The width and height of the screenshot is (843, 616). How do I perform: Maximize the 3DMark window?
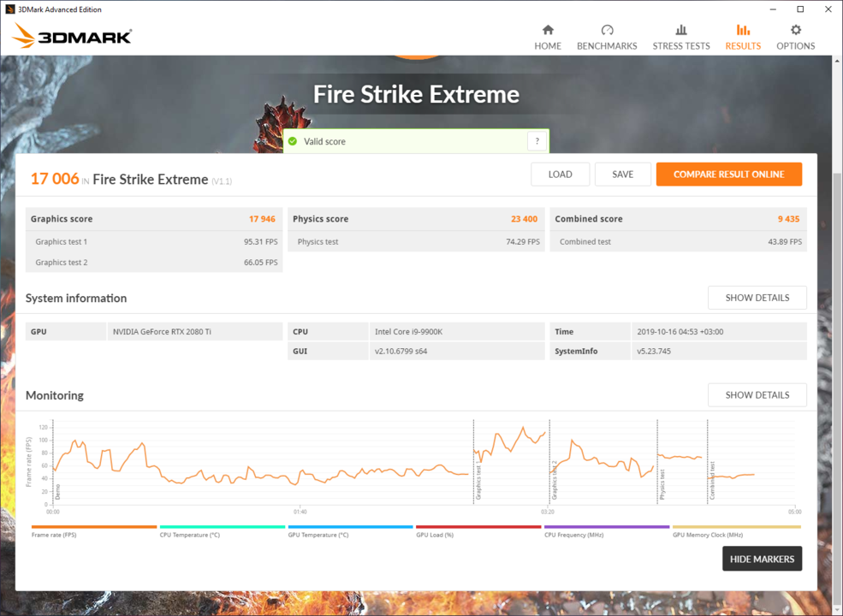click(800, 9)
